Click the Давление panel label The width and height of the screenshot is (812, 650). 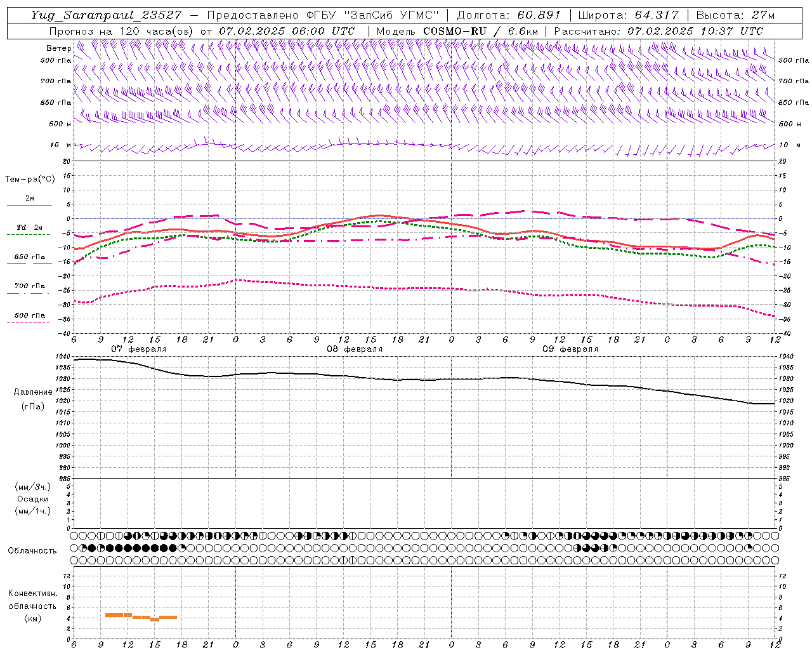(x=33, y=392)
